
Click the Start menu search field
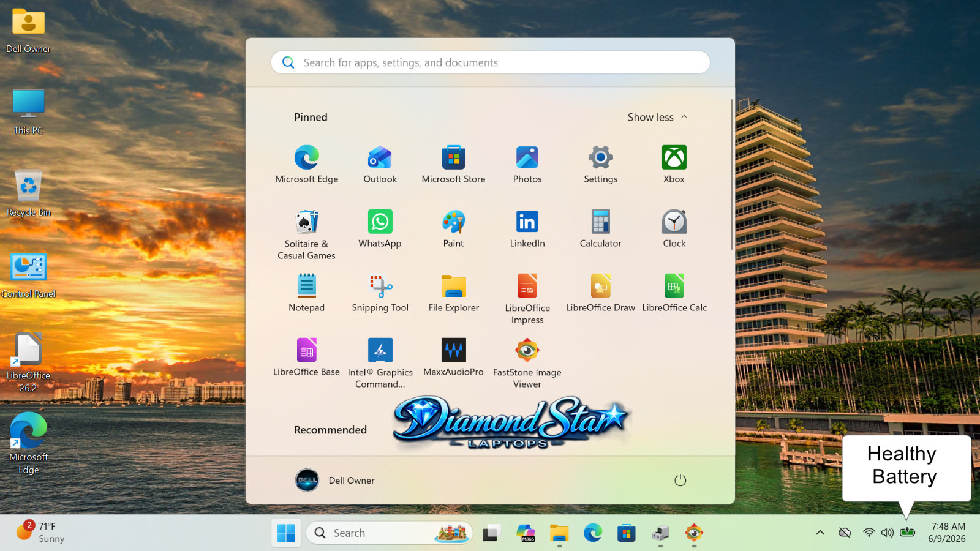tap(490, 62)
